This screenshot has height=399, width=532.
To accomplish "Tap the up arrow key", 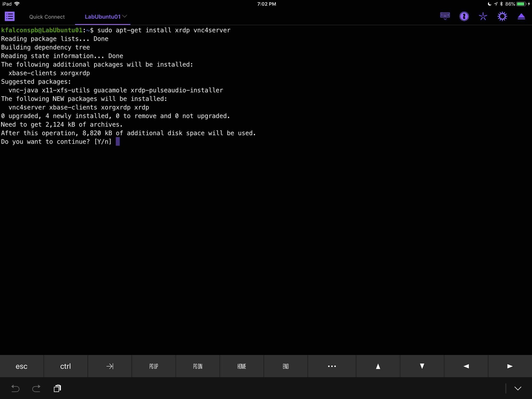I will point(378,366).
